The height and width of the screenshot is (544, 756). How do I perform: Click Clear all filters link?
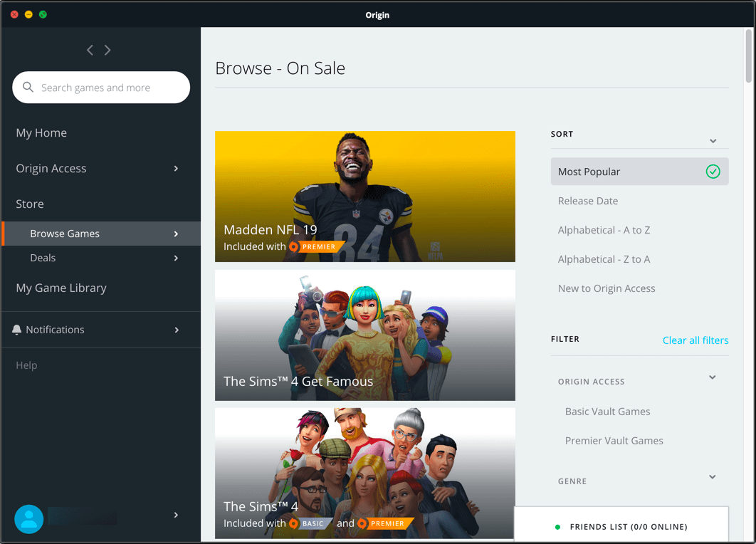pyautogui.click(x=695, y=340)
